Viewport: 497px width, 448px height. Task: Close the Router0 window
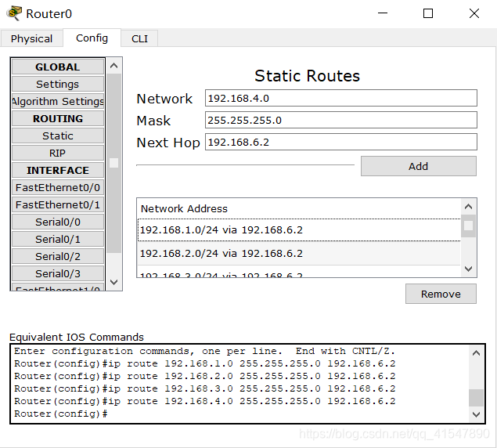coord(474,13)
